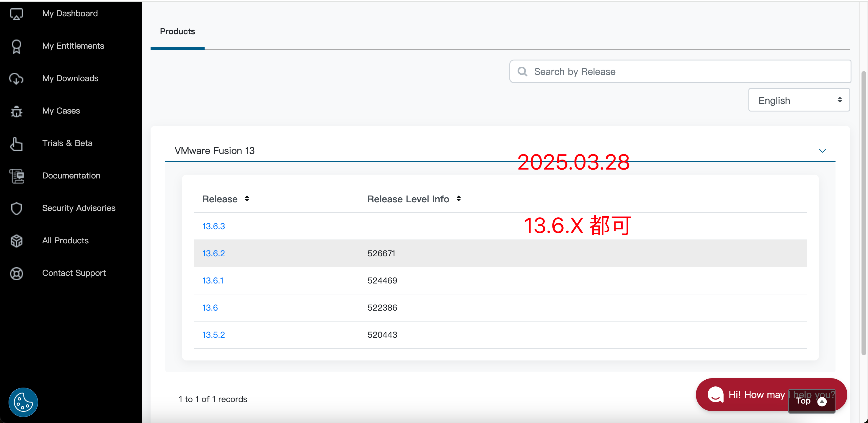This screenshot has width=868, height=423.
Task: Click the My Cases bug icon
Action: pyautogui.click(x=16, y=111)
